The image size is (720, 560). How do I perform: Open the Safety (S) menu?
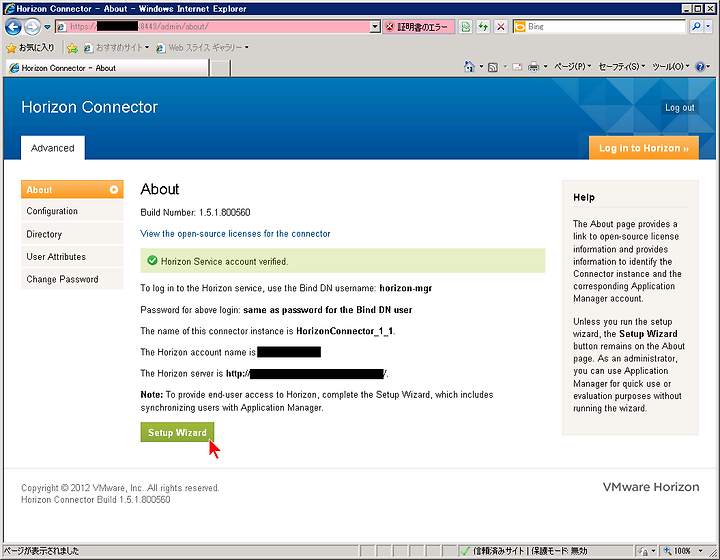622,67
